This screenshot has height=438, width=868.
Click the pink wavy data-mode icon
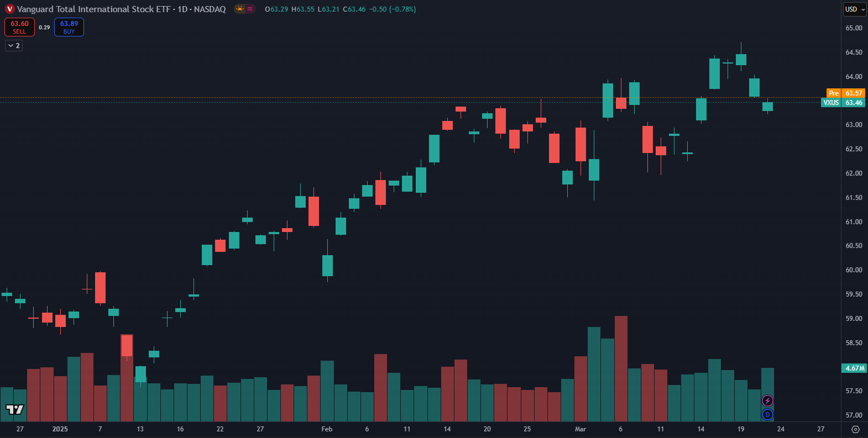(x=250, y=9)
